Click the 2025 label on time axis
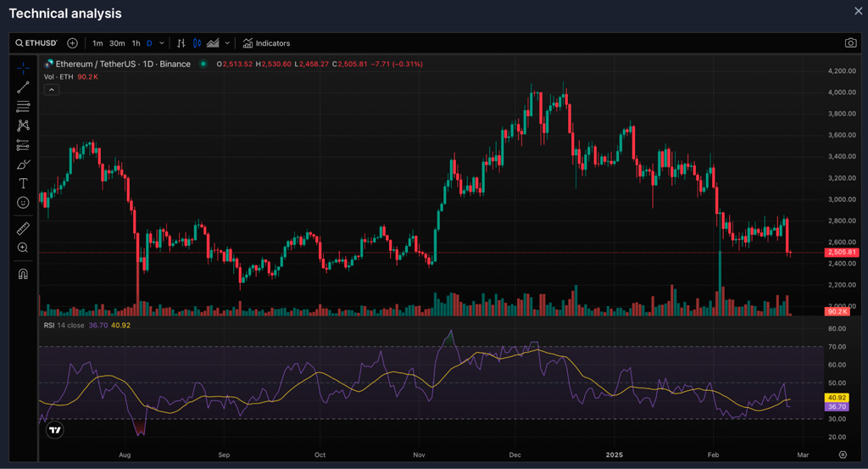This screenshot has height=469, width=868. (x=614, y=455)
